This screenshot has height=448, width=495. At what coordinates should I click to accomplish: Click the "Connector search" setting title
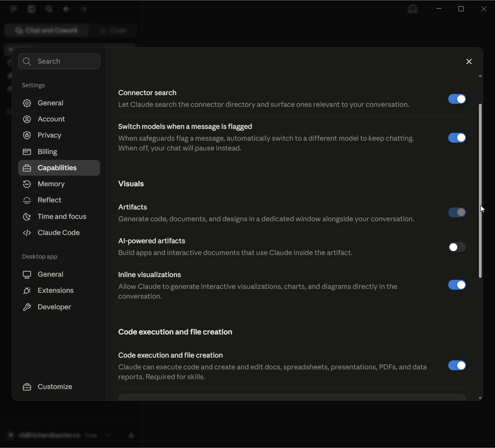tap(147, 93)
